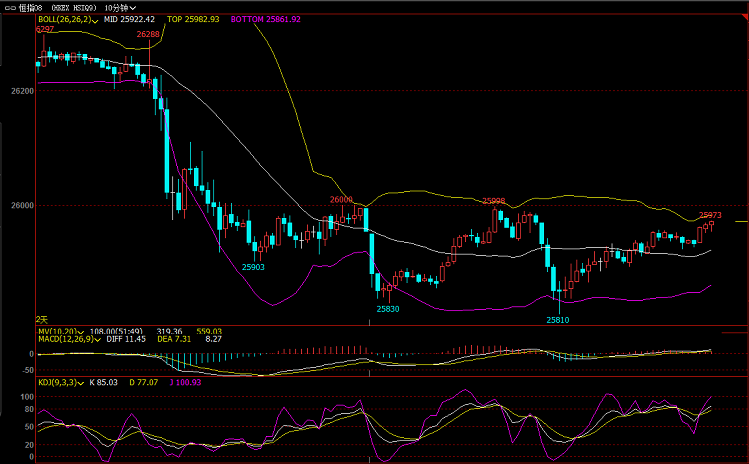This screenshot has width=749, height=464.
Task: Click the TOP 25982.93 Bollinger value
Action: tap(193, 19)
